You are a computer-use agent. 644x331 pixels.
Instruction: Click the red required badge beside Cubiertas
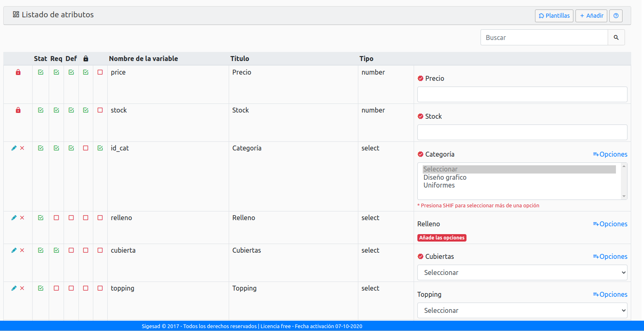click(x=421, y=256)
